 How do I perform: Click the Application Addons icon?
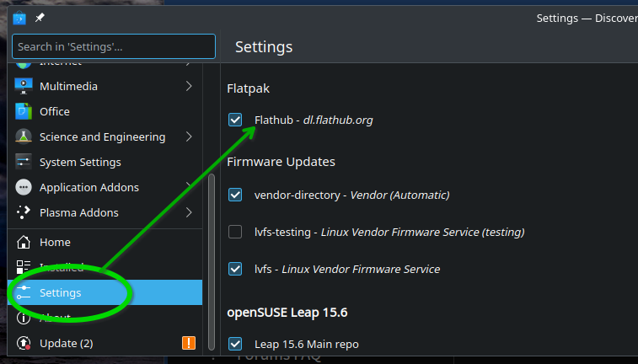point(24,187)
